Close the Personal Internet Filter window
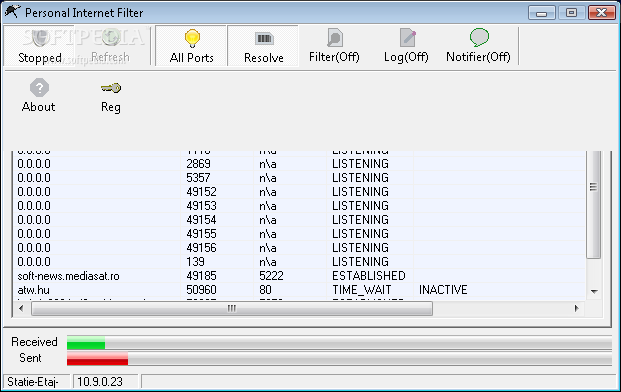Viewport: 621px width, 392px height. click(x=601, y=13)
